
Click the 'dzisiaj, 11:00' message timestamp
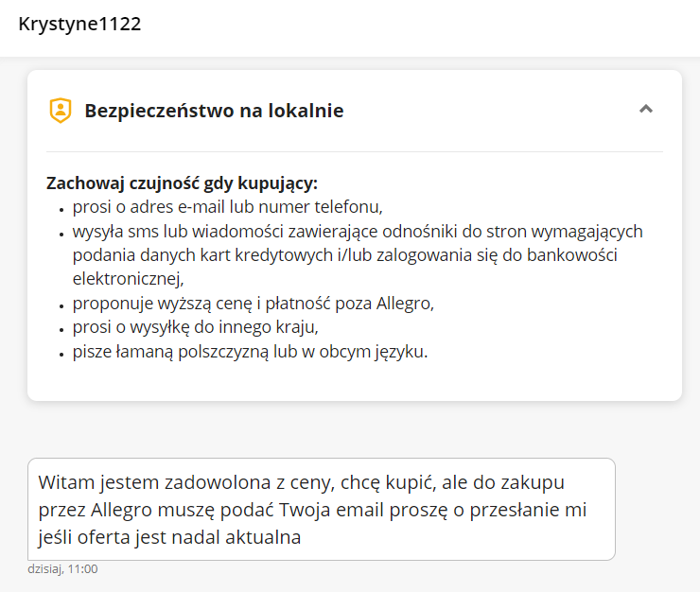point(62,569)
